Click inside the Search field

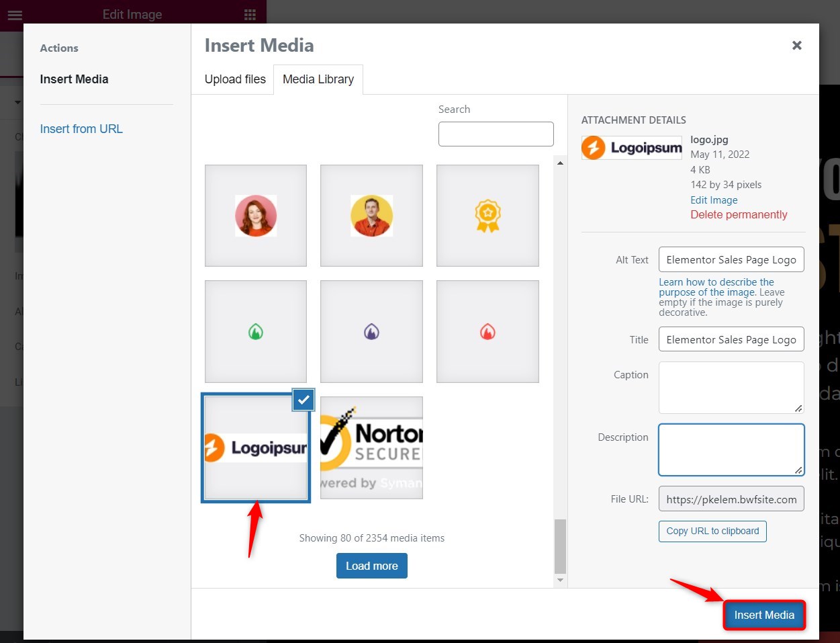click(x=496, y=134)
